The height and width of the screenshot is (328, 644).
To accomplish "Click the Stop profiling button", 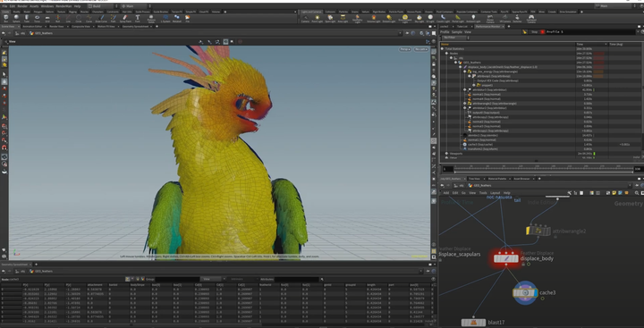I will pyautogui.click(x=534, y=31).
